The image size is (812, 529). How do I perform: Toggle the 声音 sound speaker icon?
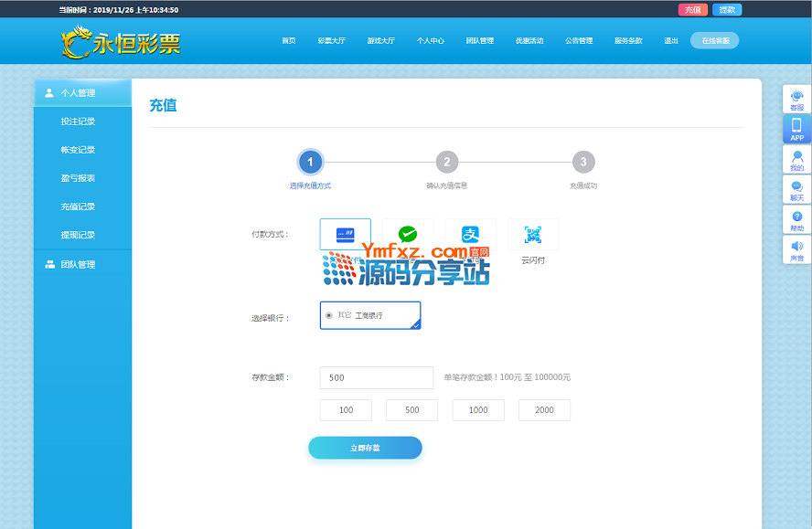pos(796,250)
